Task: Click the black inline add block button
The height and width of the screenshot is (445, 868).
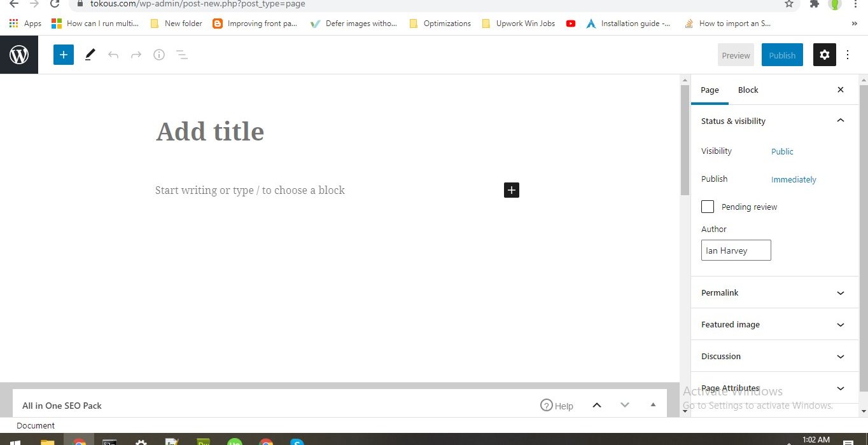Action: (x=512, y=190)
